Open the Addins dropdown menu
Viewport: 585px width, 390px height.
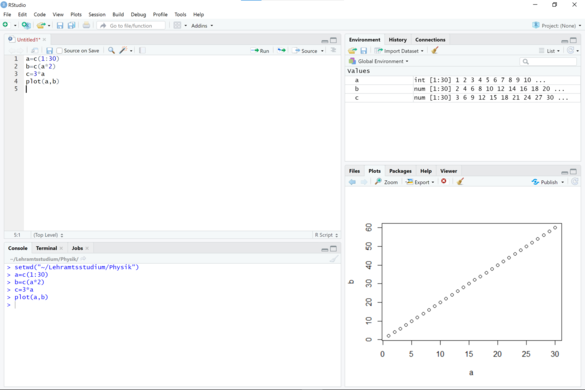pyautogui.click(x=202, y=26)
